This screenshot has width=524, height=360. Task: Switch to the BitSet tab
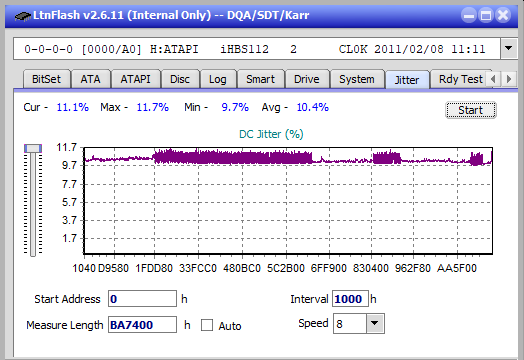(46, 79)
